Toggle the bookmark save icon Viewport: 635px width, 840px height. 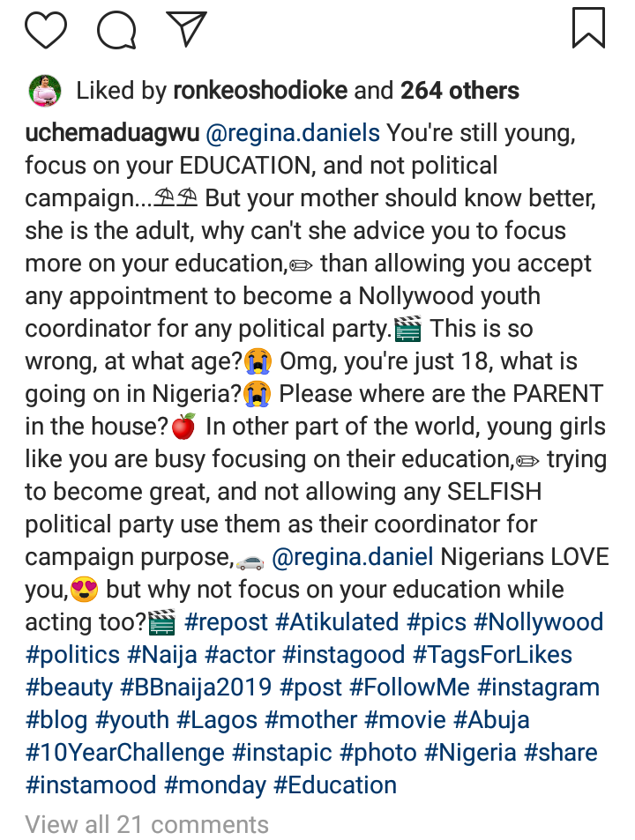tap(588, 28)
